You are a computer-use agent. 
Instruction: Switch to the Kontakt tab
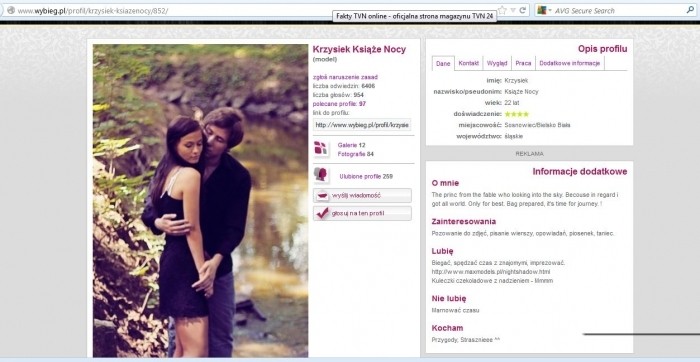(x=468, y=63)
